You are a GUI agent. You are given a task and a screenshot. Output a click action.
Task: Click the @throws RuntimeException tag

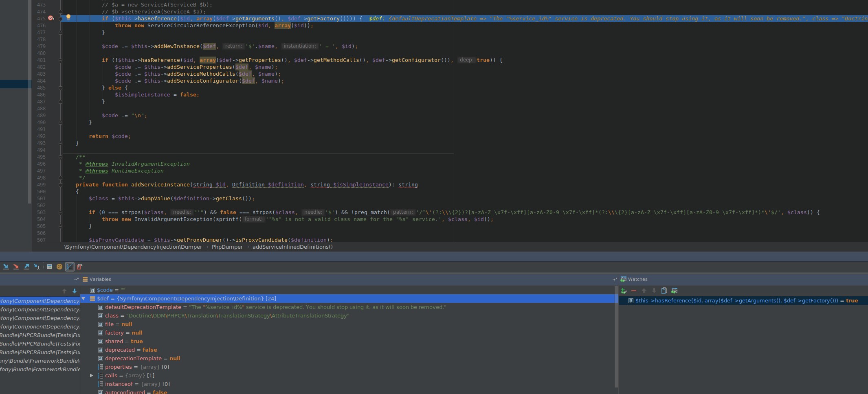coord(124,171)
